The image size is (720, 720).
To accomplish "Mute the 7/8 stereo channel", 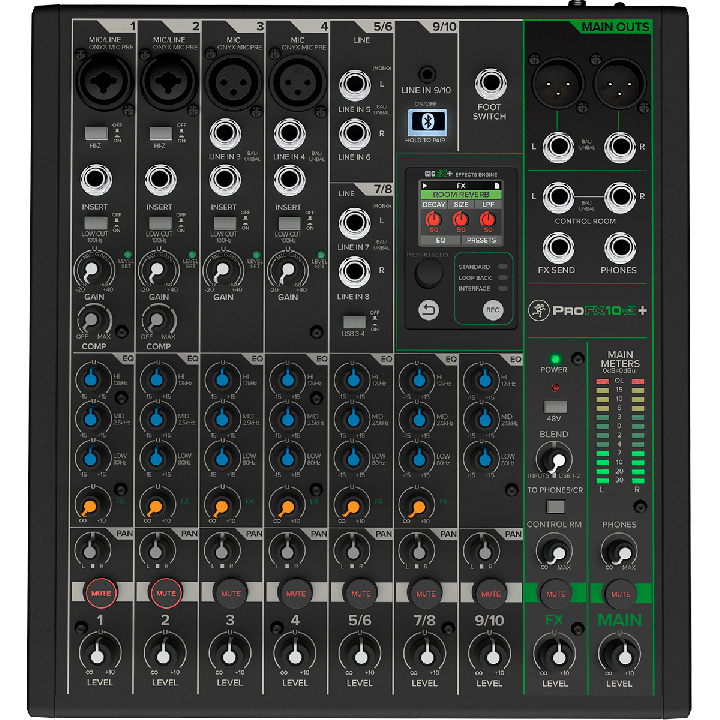I will tap(426, 593).
